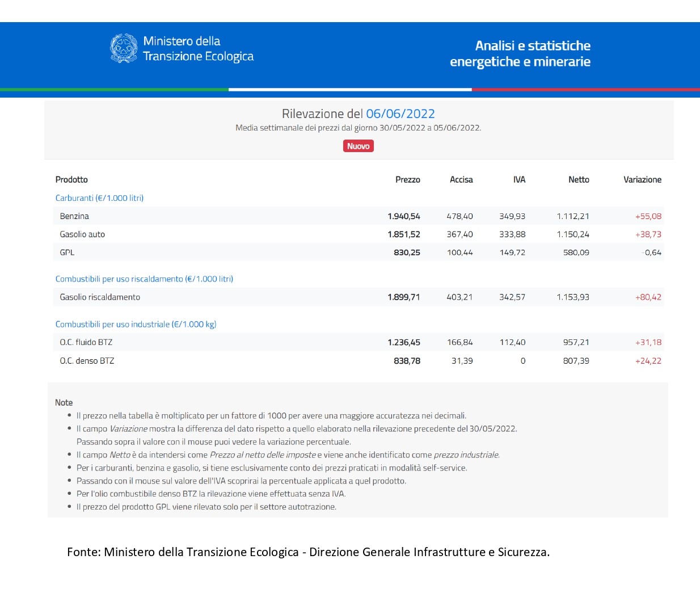Click GPL netto value 580,09

click(x=576, y=253)
